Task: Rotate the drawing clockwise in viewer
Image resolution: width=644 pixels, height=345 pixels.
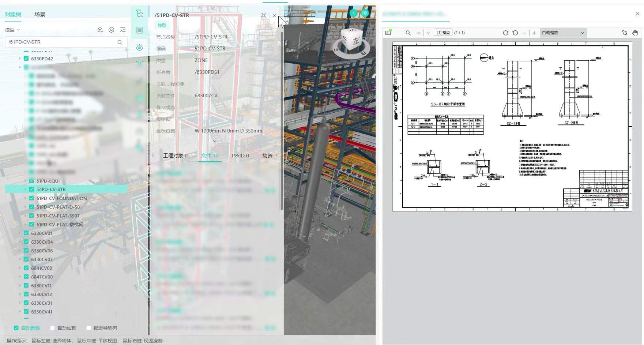Action: pos(506,33)
